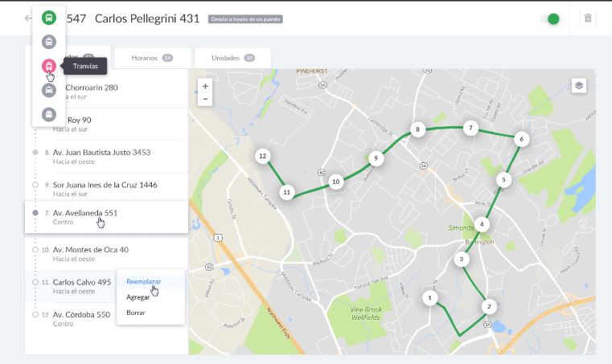612x364 pixels.
Task: Open the Unidades tab
Action: pyautogui.click(x=233, y=58)
